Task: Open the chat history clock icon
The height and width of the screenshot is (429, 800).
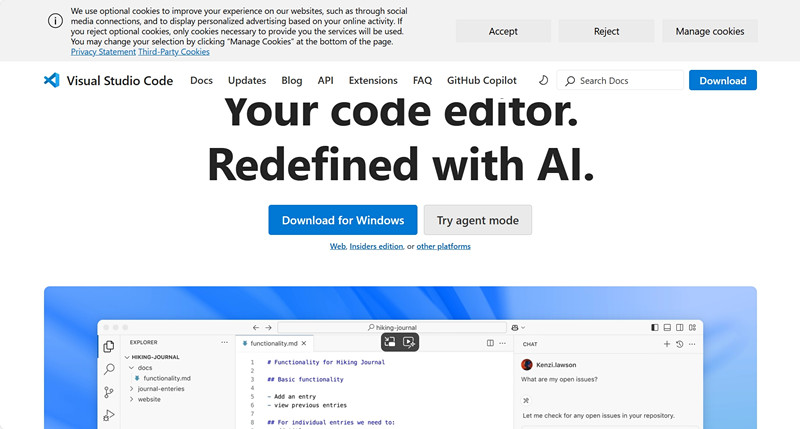Action: 680,344
